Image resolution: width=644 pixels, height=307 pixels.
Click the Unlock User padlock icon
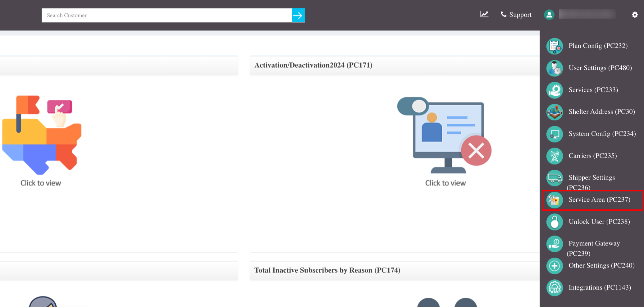pyautogui.click(x=555, y=222)
